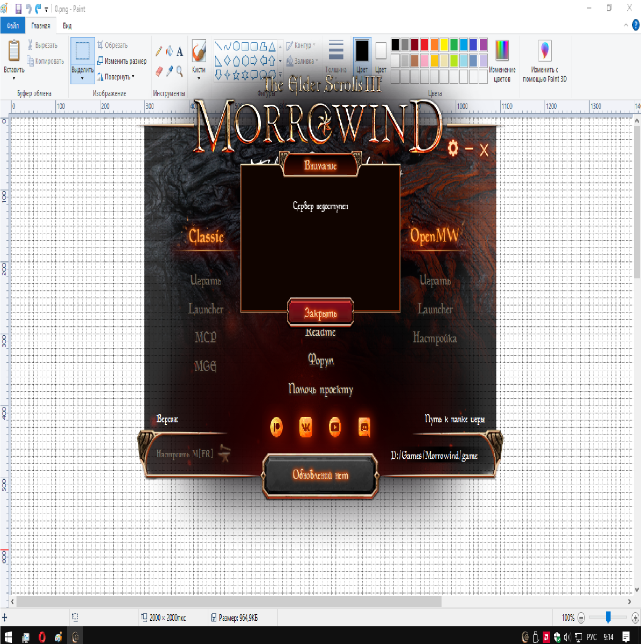
Task: Click Форум link in launcher
Action: click(320, 360)
